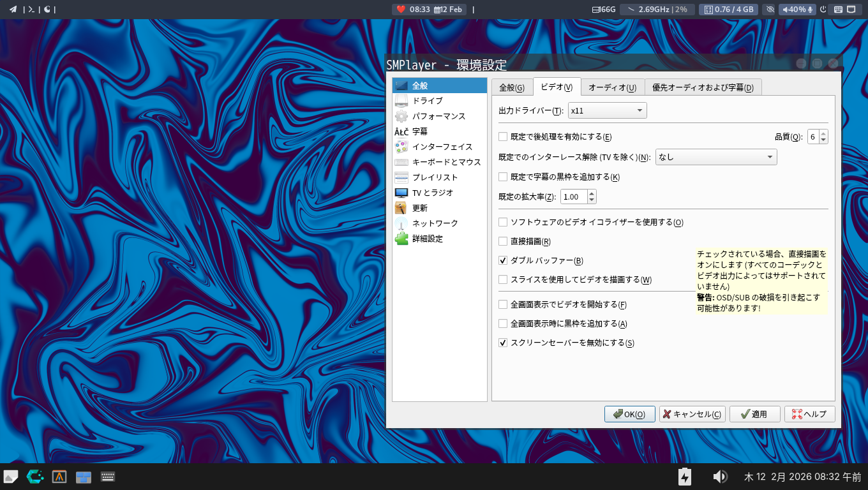868x490 pixels.
Task: Uncheck スクリーンセーバーを無効にする checkbox
Action: (x=503, y=343)
